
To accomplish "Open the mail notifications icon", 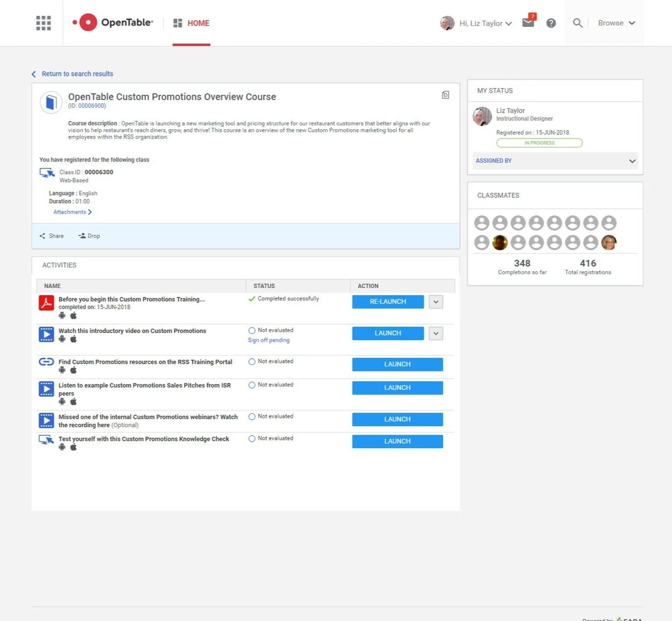I will pyautogui.click(x=529, y=22).
